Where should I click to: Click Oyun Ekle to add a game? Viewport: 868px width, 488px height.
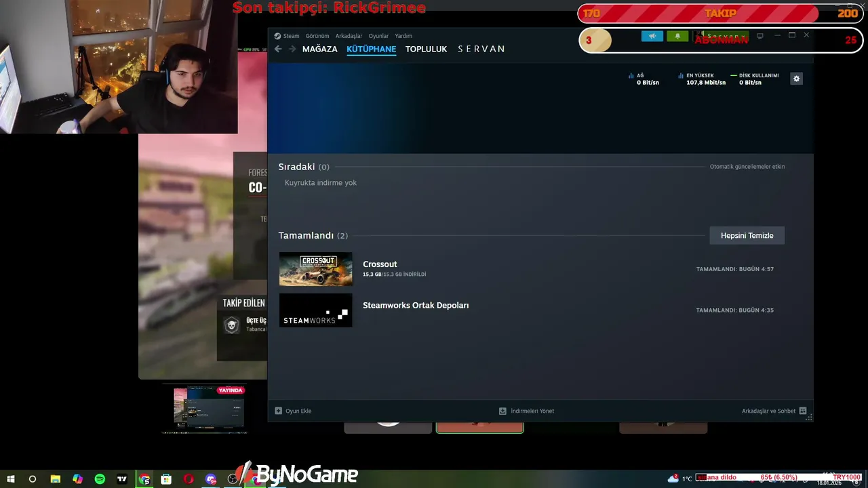click(298, 411)
